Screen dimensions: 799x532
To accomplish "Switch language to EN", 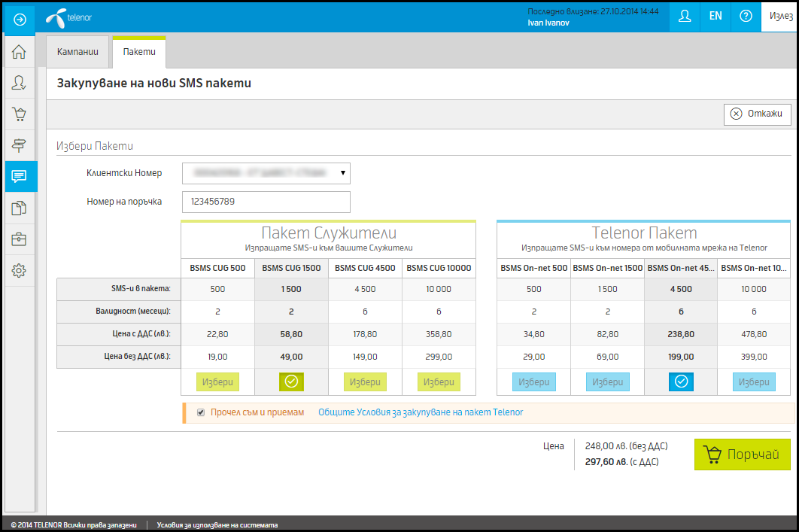I will pos(715,17).
